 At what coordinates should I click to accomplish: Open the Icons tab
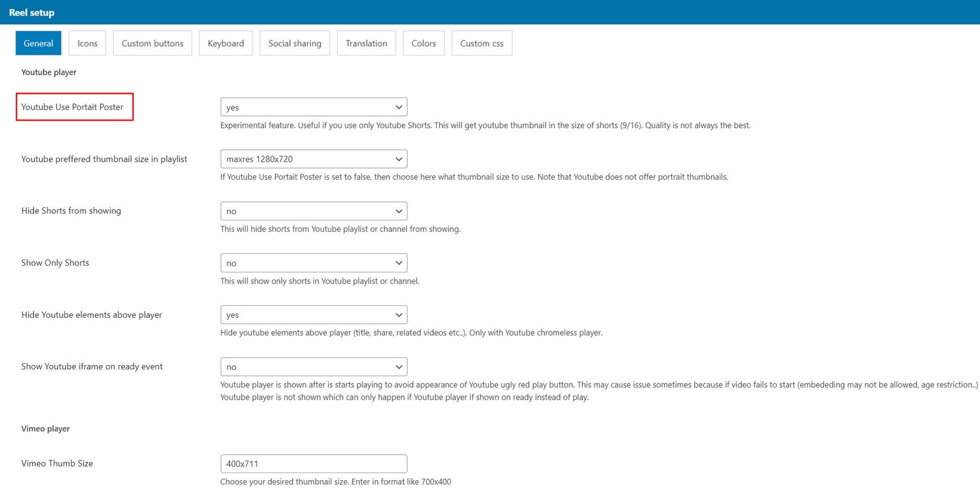coord(87,43)
